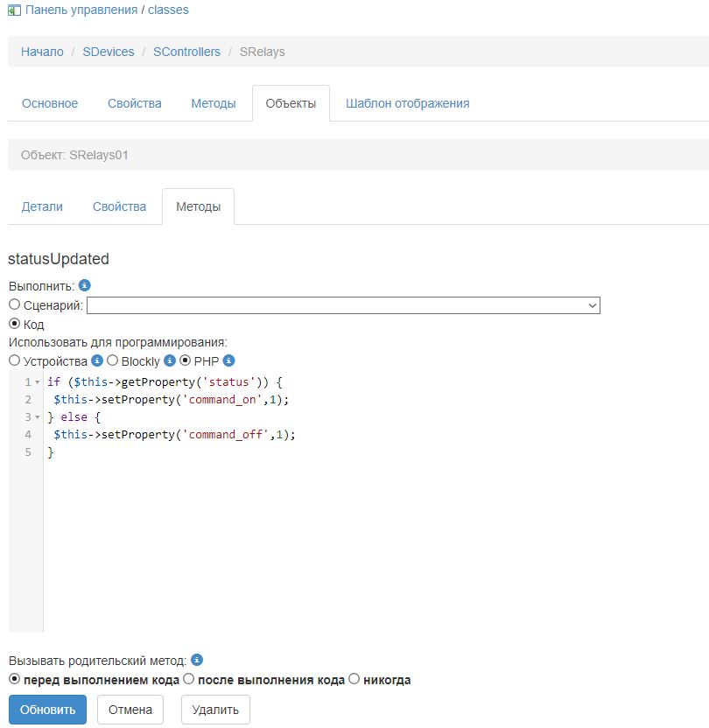This screenshot has width=709, height=728.
Task: Open SDevices breadcrumb link
Action: point(109,52)
